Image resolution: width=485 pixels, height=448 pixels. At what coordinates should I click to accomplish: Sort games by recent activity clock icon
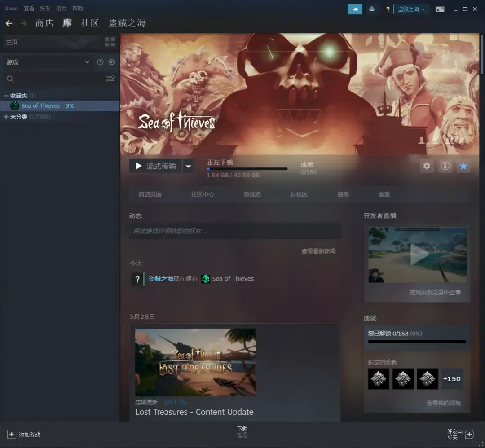pos(100,62)
